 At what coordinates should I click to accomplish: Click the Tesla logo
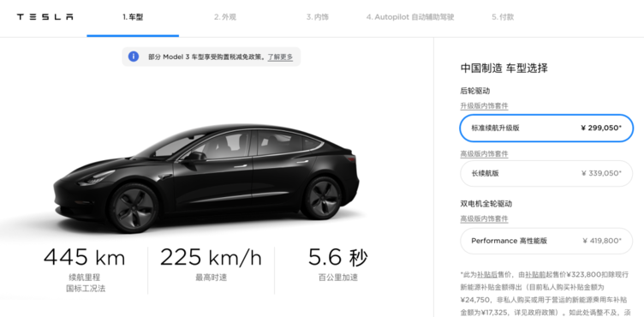[x=45, y=17]
